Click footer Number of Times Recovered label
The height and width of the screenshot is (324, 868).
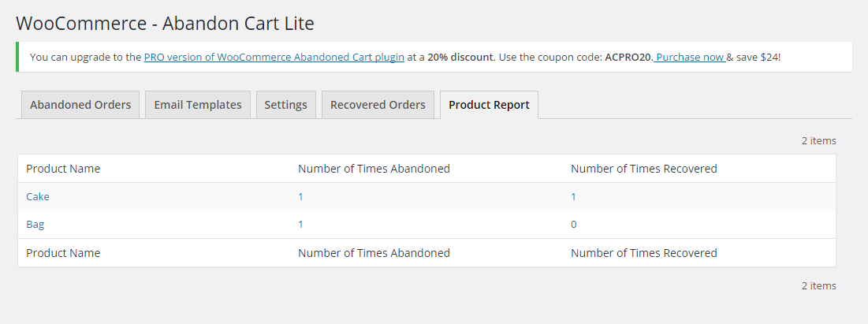(643, 253)
